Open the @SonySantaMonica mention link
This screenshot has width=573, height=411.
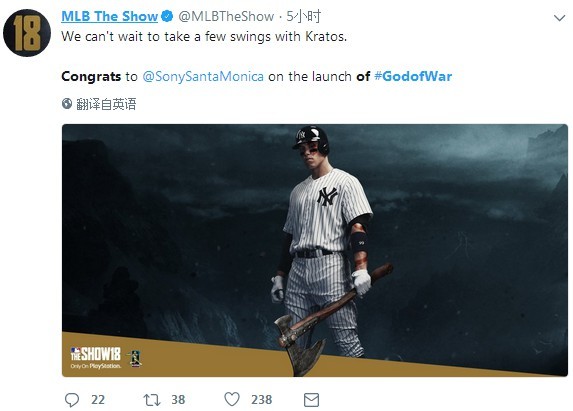pyautogui.click(x=203, y=76)
